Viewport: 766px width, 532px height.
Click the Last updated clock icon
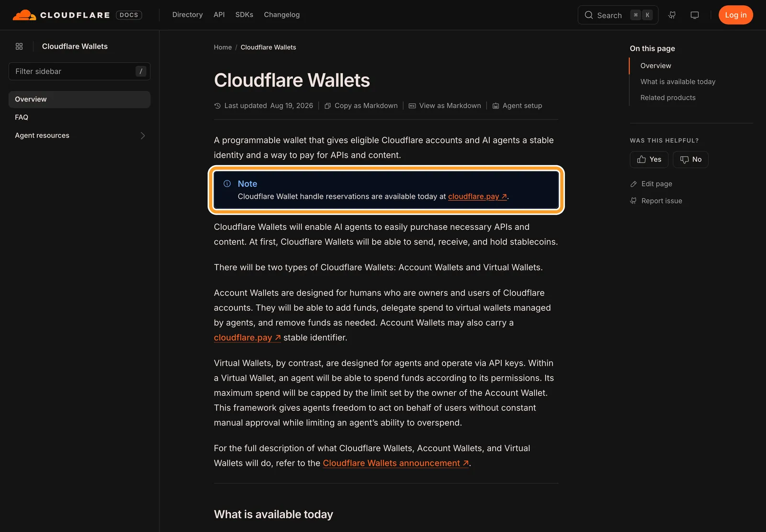coord(217,106)
